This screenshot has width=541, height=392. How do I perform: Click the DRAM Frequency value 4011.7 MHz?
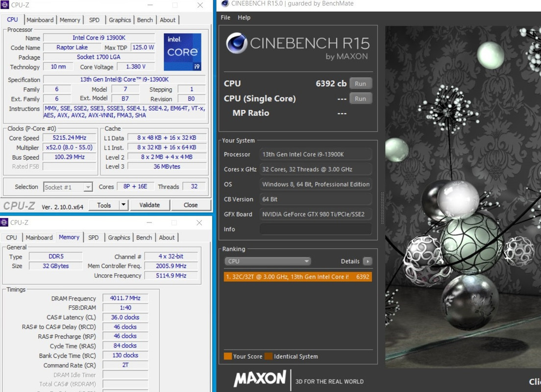point(125,298)
